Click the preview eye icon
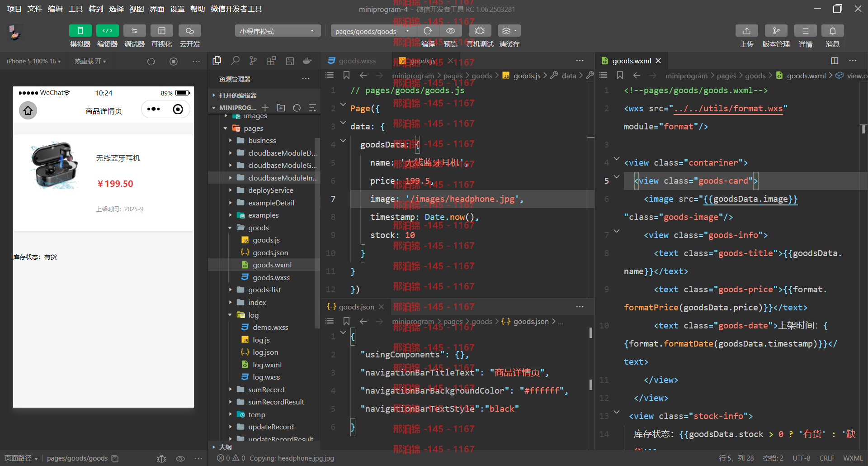Viewport: 868px width, 466px height. point(450,31)
